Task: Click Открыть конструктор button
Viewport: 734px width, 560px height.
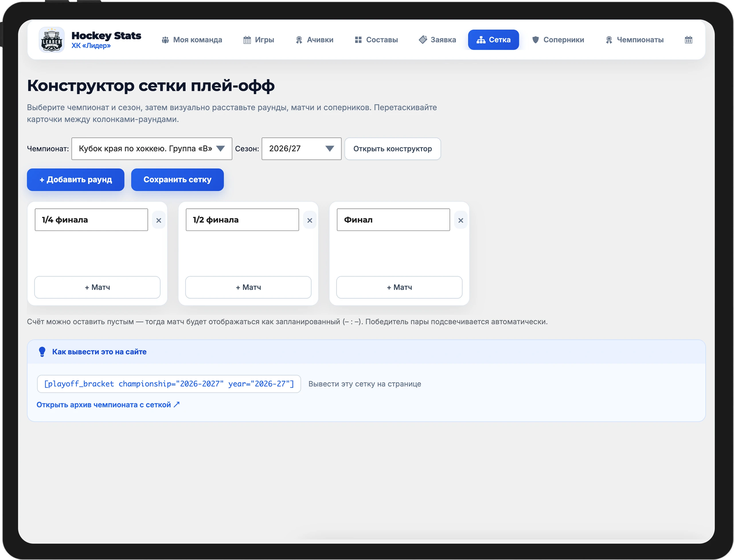Action: point(393,149)
